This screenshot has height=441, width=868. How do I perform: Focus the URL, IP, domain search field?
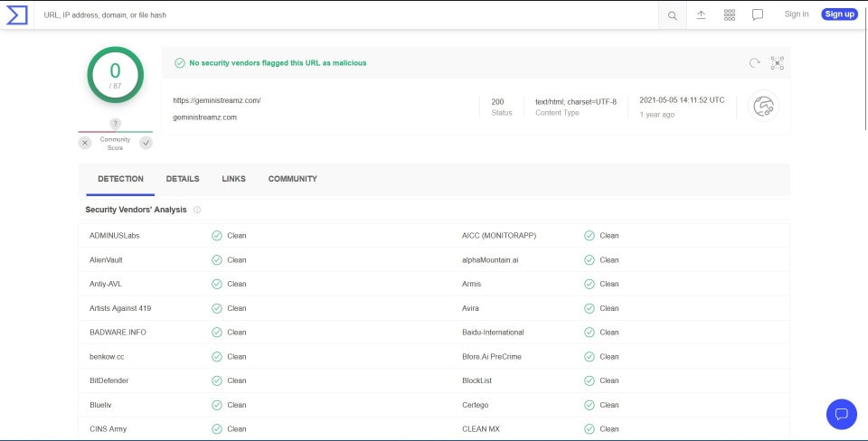[x=346, y=15]
